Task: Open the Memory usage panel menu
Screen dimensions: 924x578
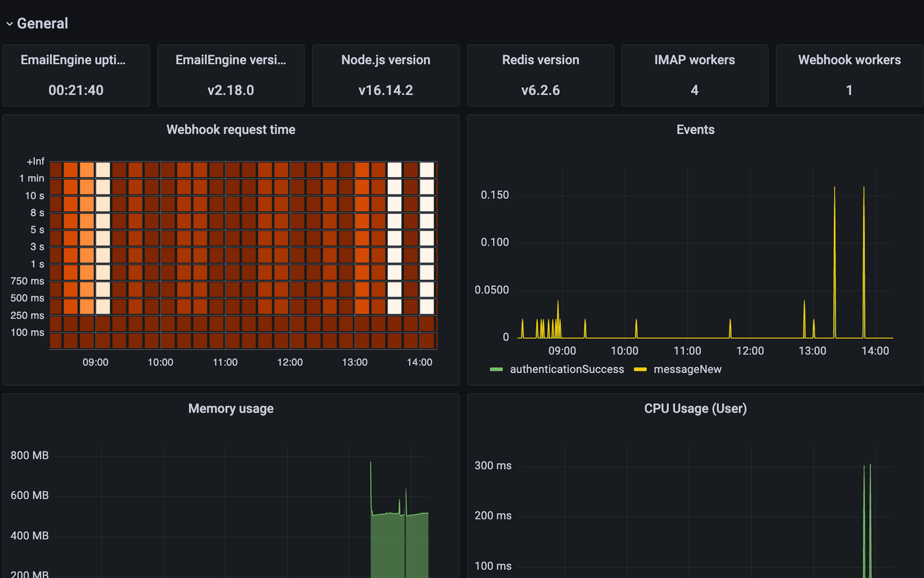Action: point(230,409)
